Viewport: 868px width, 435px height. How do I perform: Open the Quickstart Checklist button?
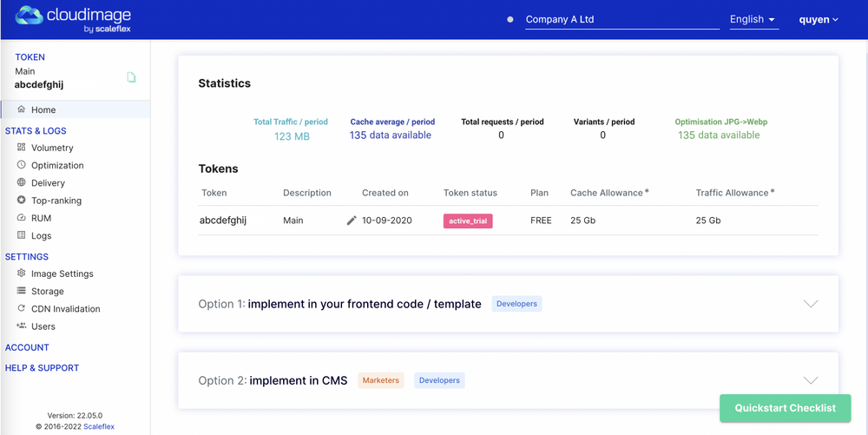tap(785, 408)
